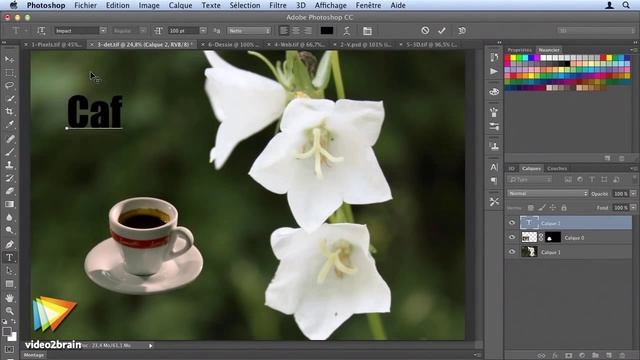Toggle lock all padlock icon

tap(564, 208)
